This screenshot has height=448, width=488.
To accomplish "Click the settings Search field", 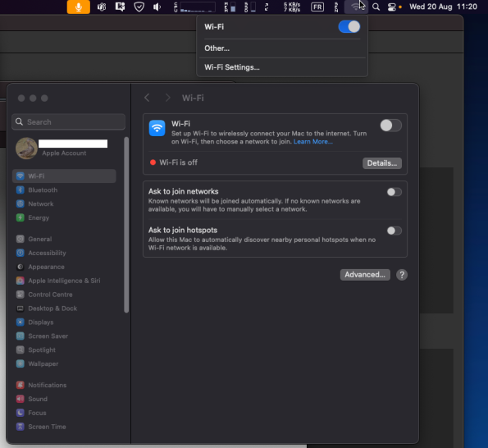I will point(68,121).
